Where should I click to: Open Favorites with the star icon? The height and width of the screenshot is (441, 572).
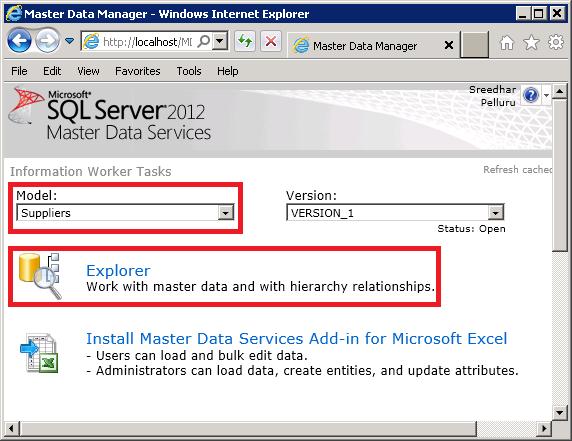(531, 42)
